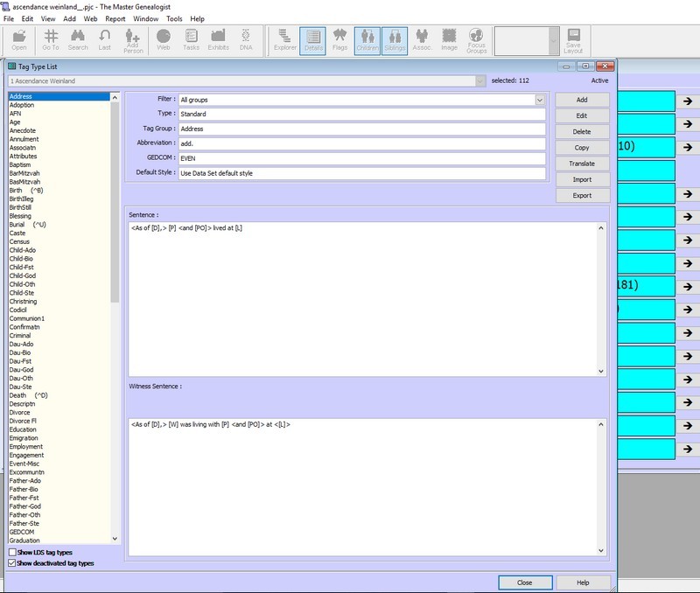Open the toolbar layout dropdown
The height and width of the screenshot is (593, 700).
tap(554, 40)
